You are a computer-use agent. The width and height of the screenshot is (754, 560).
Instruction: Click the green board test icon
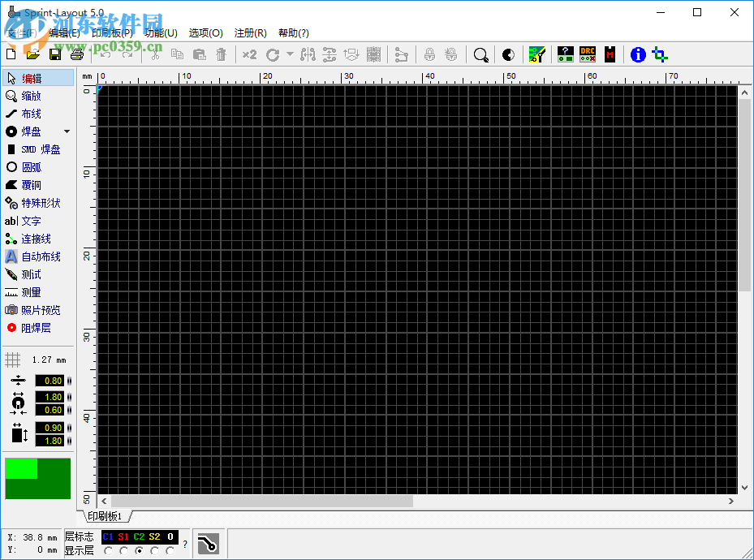537,54
